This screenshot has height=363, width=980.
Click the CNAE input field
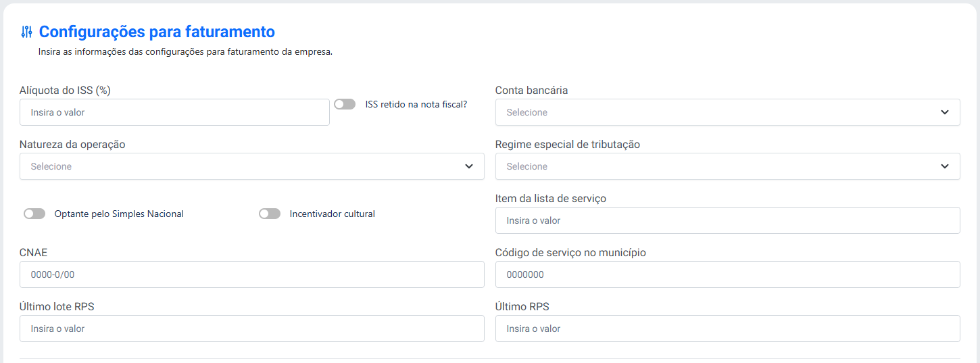click(x=251, y=274)
